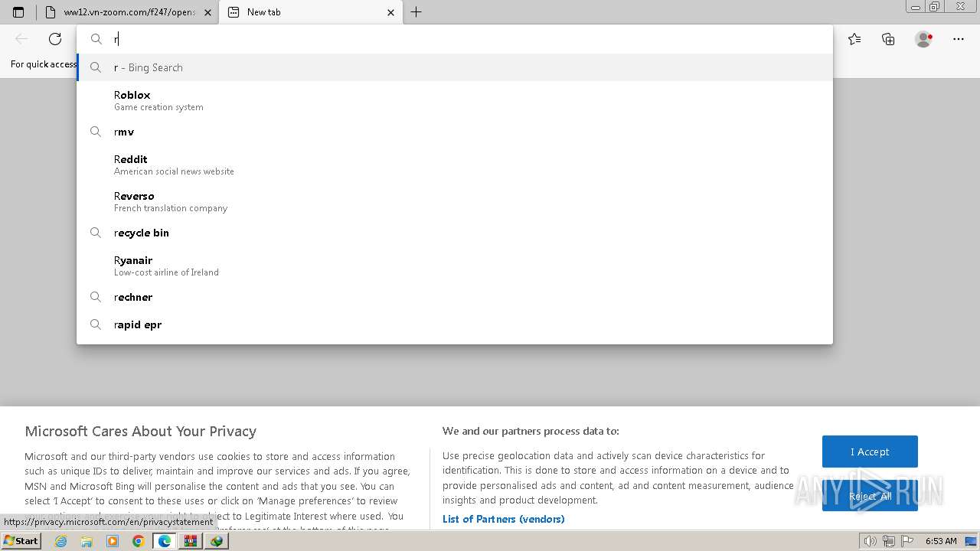Open File Explorer folder on taskbar

tap(87, 541)
